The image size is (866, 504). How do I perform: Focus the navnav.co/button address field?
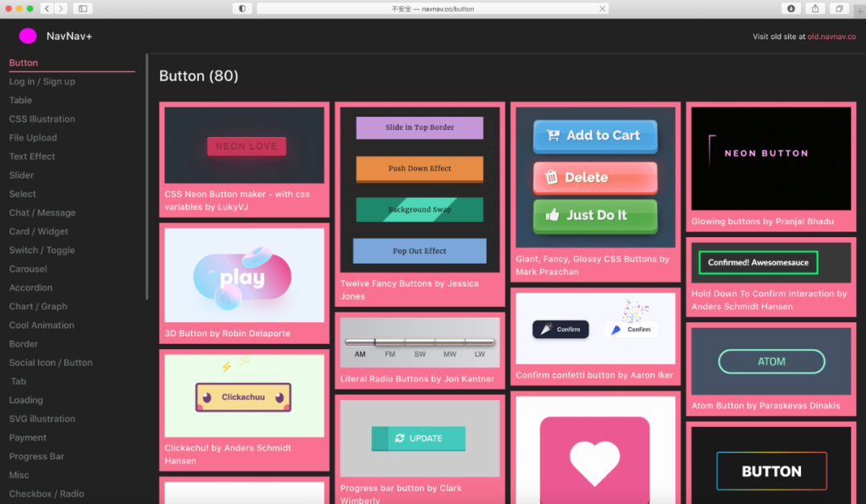[x=431, y=8]
